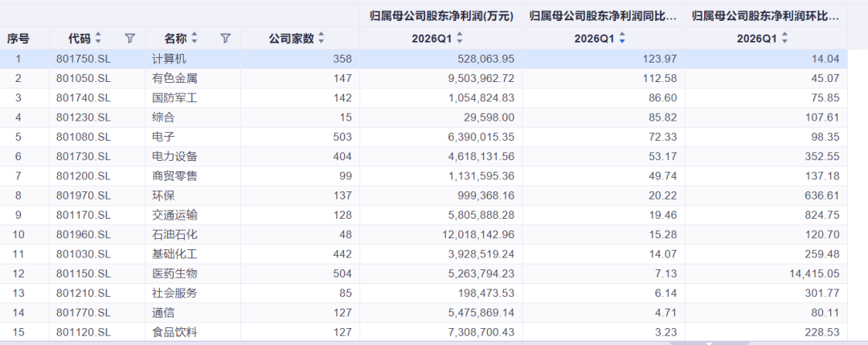The width and height of the screenshot is (868, 345).
Task: Sort the quarter-over-quarter 环比 2026Q1 column
Action: 784,39
